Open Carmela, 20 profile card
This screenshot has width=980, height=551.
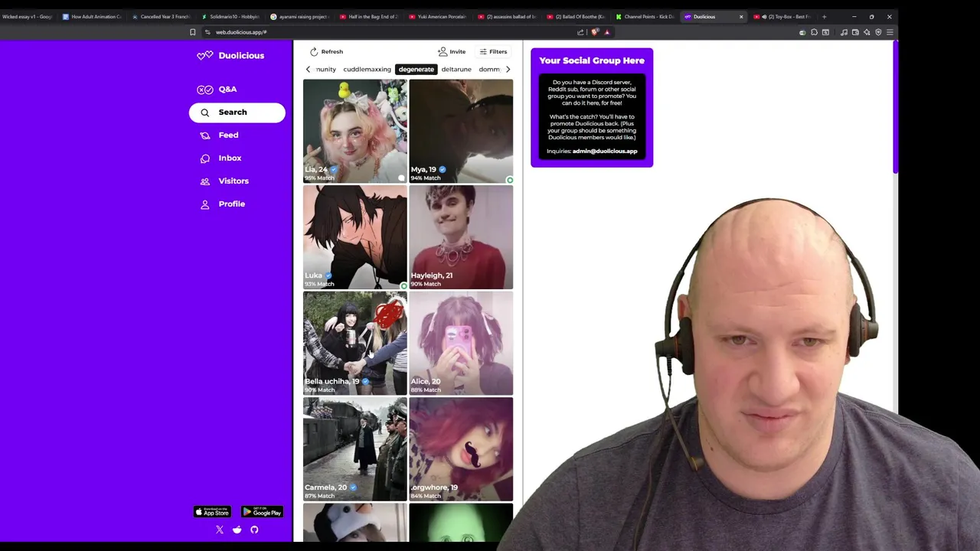pyautogui.click(x=355, y=448)
